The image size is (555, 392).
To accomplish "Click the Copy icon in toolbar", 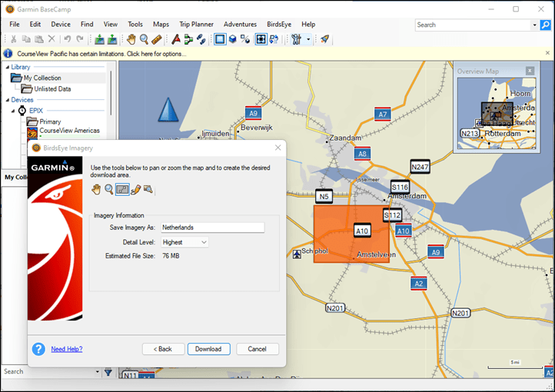I will (26, 39).
